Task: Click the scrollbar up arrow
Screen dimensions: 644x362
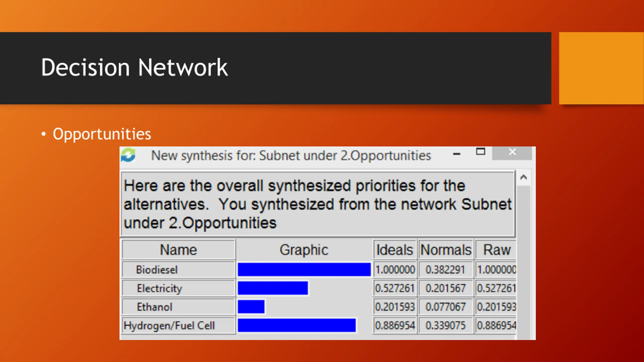Action: tap(524, 177)
